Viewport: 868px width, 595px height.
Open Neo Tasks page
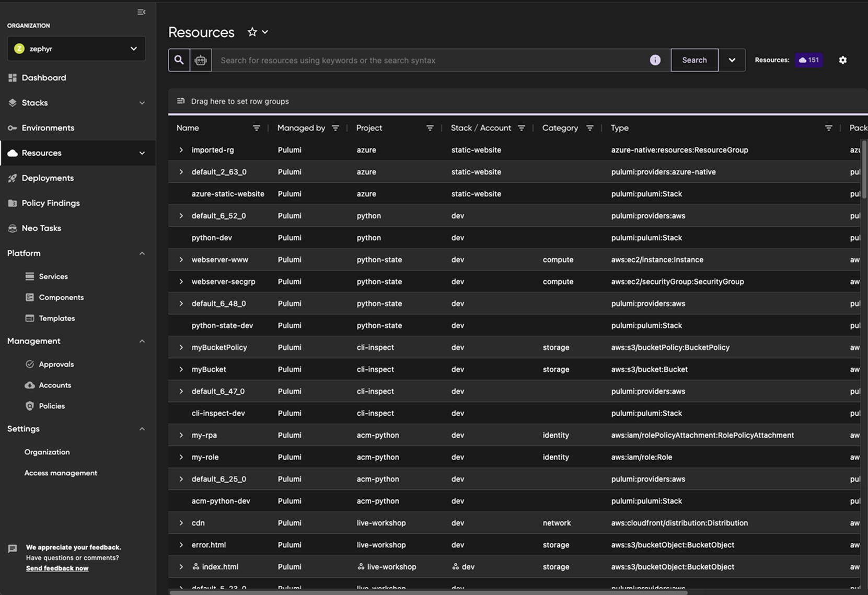pos(41,228)
